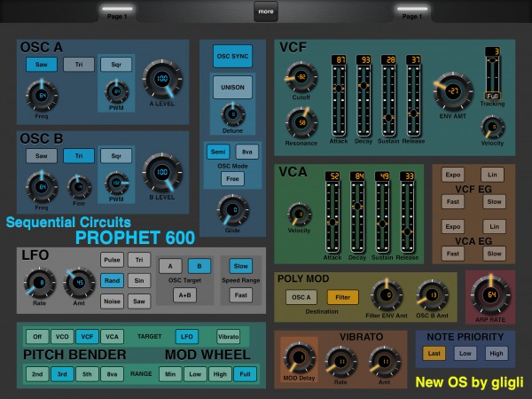Toggle the OSC SYNC button
The width and height of the screenshot is (532, 399).
(x=232, y=57)
